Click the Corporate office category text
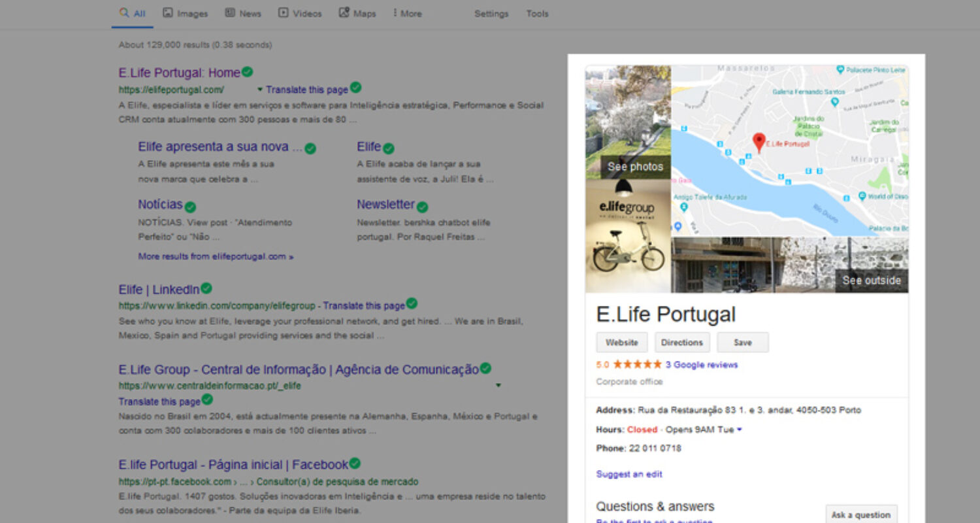Image resolution: width=980 pixels, height=523 pixels. click(629, 382)
